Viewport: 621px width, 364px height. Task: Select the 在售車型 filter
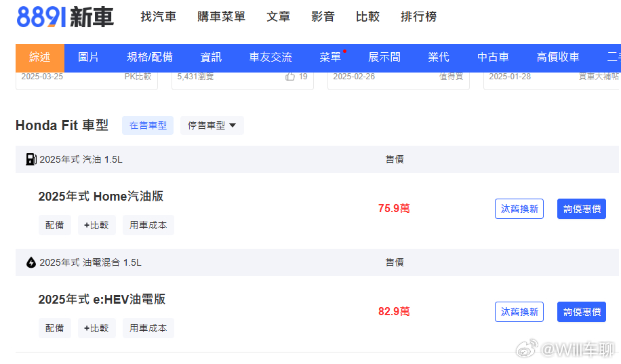[148, 125]
